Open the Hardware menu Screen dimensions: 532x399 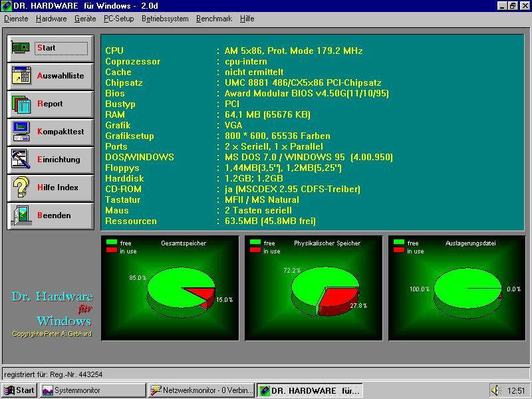pyautogui.click(x=51, y=19)
